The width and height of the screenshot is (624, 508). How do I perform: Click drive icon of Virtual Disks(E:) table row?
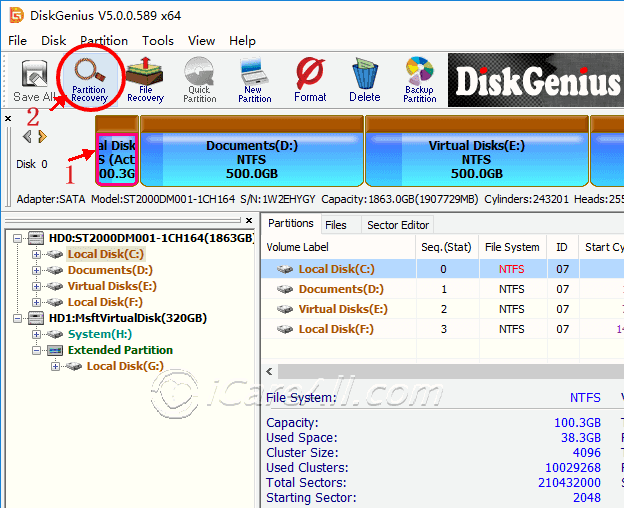(x=285, y=309)
